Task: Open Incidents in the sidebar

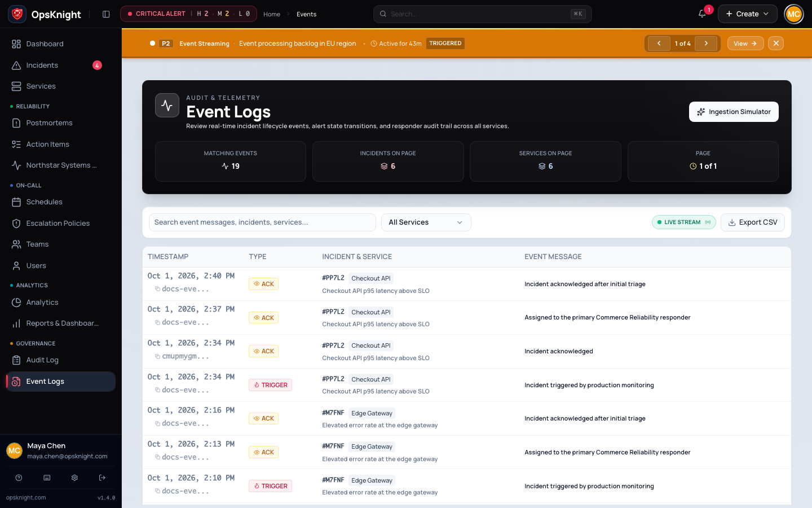Action: point(61,65)
